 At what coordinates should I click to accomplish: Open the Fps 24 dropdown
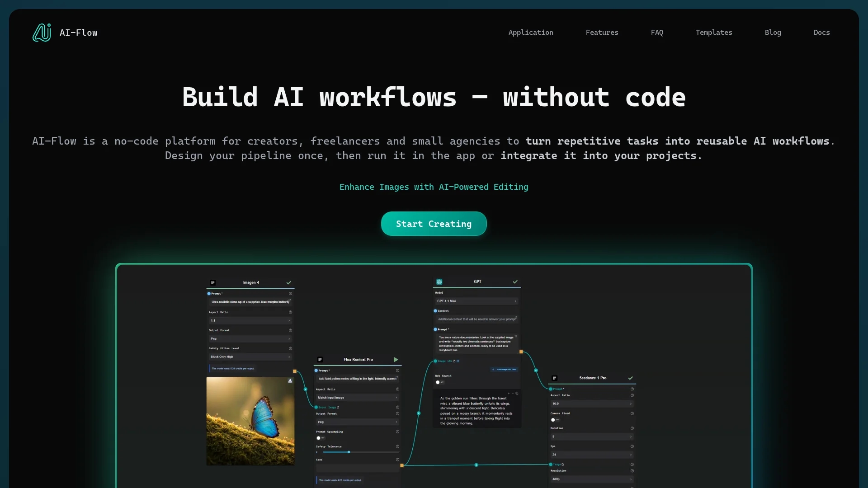(592, 455)
